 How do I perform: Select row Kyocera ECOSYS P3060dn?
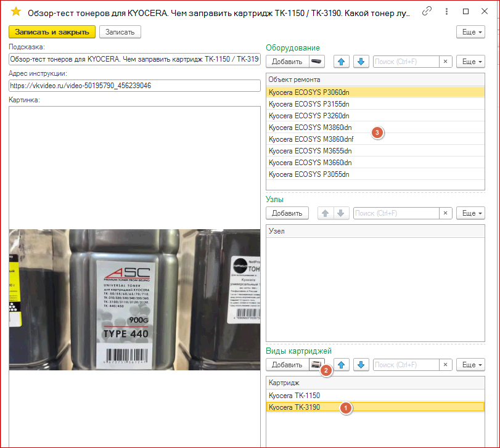[x=375, y=92]
